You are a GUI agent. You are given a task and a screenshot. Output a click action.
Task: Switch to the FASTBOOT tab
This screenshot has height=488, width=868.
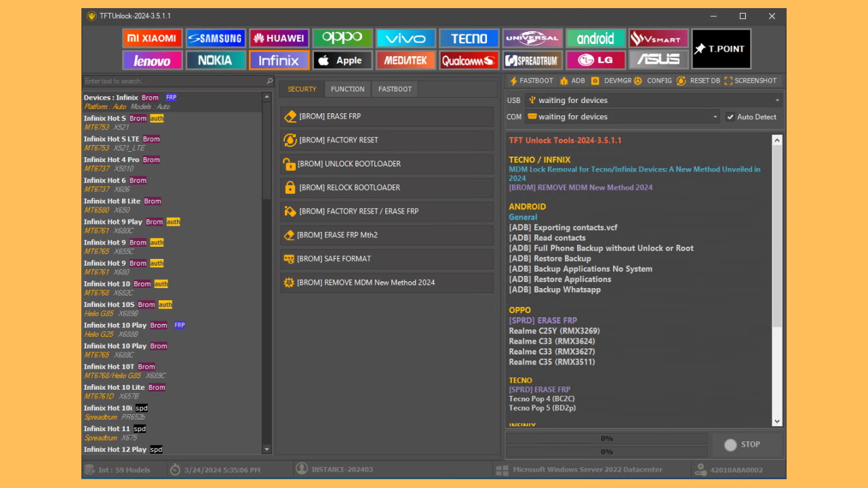(x=395, y=89)
